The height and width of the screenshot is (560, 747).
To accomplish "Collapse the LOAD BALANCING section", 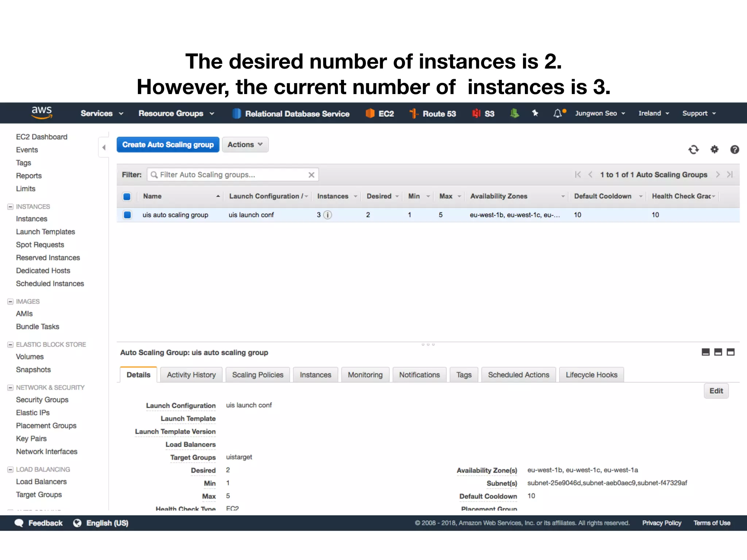I will pos(10,470).
